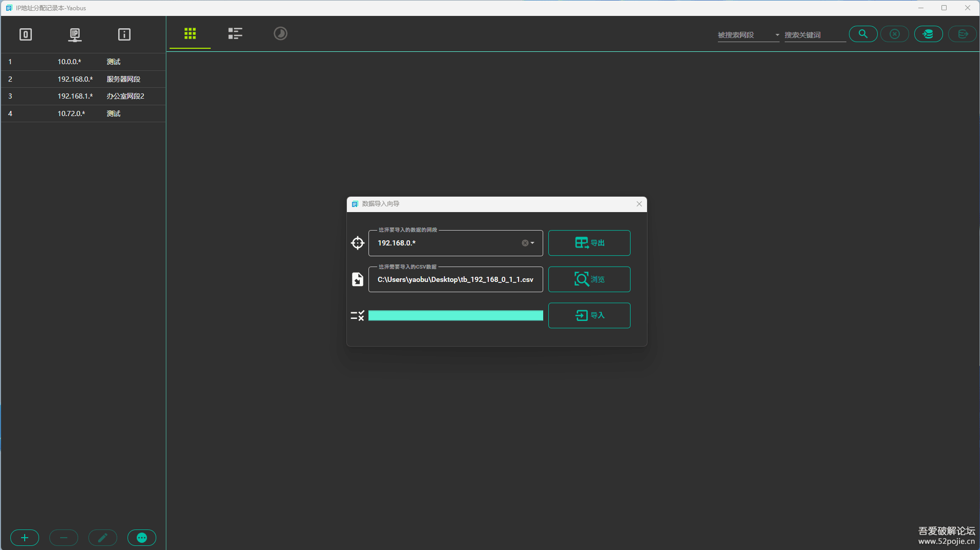The height and width of the screenshot is (550, 980).
Task: Open the IP network segment panel icon
Action: coord(75,34)
